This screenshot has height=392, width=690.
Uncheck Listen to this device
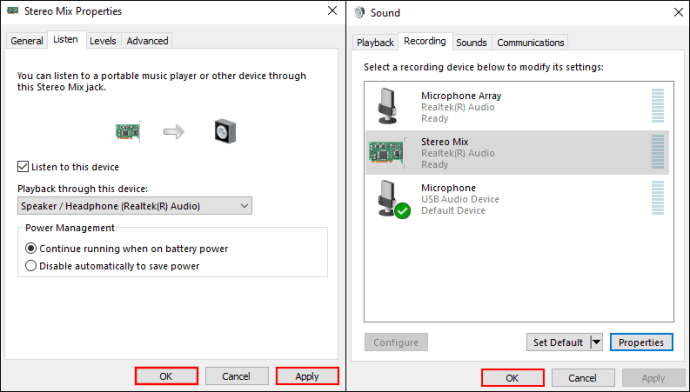[x=23, y=167]
